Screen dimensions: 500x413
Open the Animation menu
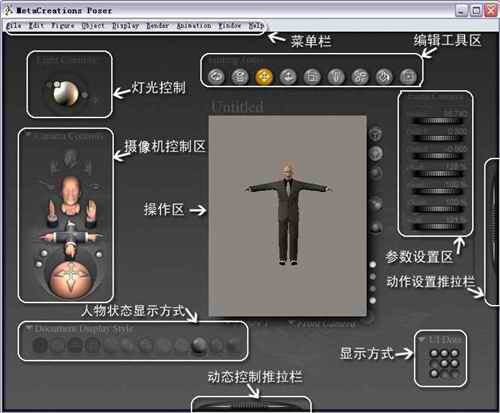(194, 25)
